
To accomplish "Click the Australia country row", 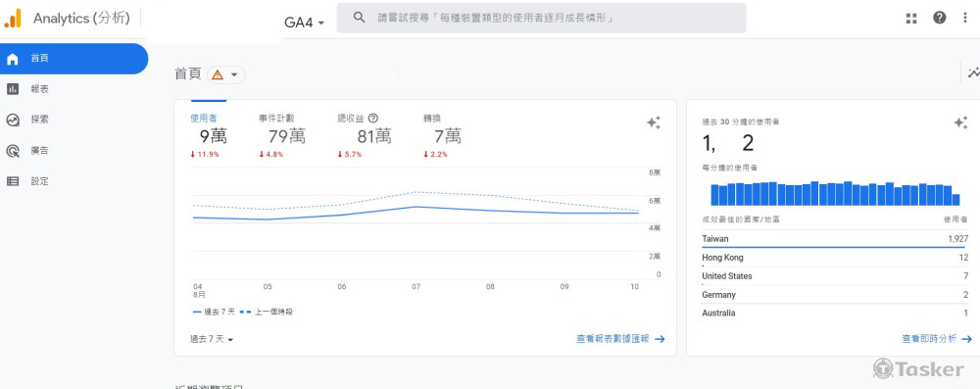I will click(835, 314).
